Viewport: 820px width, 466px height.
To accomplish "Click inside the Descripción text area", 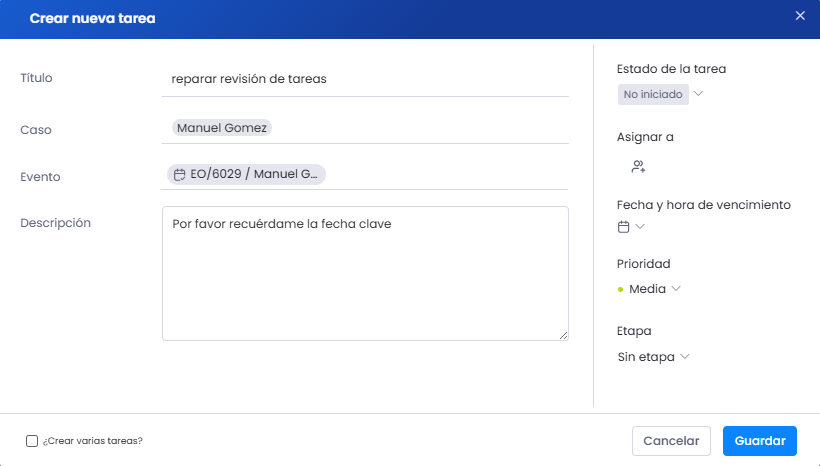I will click(365, 274).
